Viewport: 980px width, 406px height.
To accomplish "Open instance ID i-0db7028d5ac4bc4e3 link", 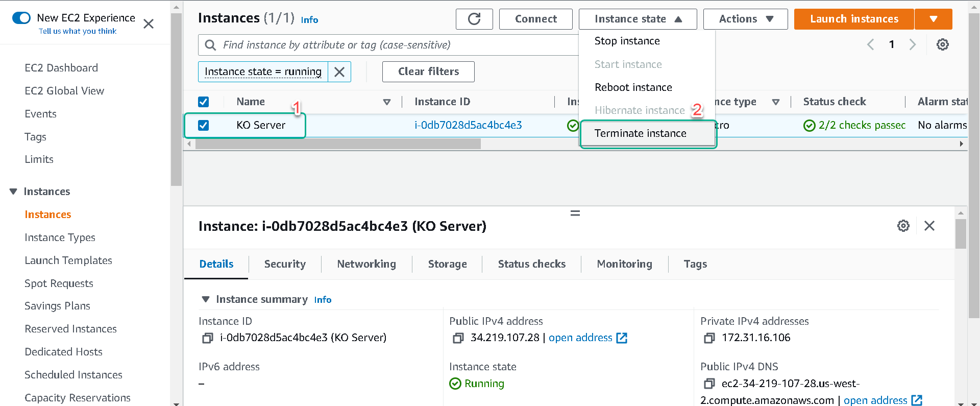I will point(468,125).
